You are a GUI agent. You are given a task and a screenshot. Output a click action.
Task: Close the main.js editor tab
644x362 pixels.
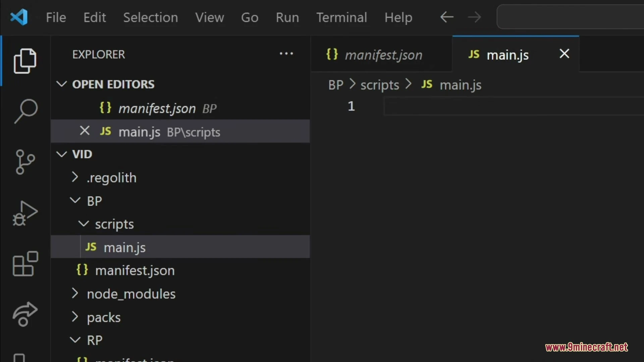click(x=565, y=54)
